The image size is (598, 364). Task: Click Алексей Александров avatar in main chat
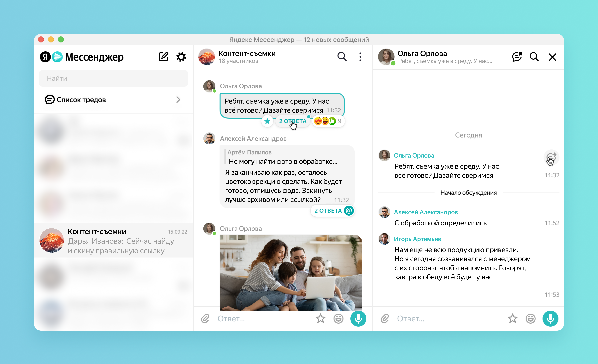coord(209,139)
